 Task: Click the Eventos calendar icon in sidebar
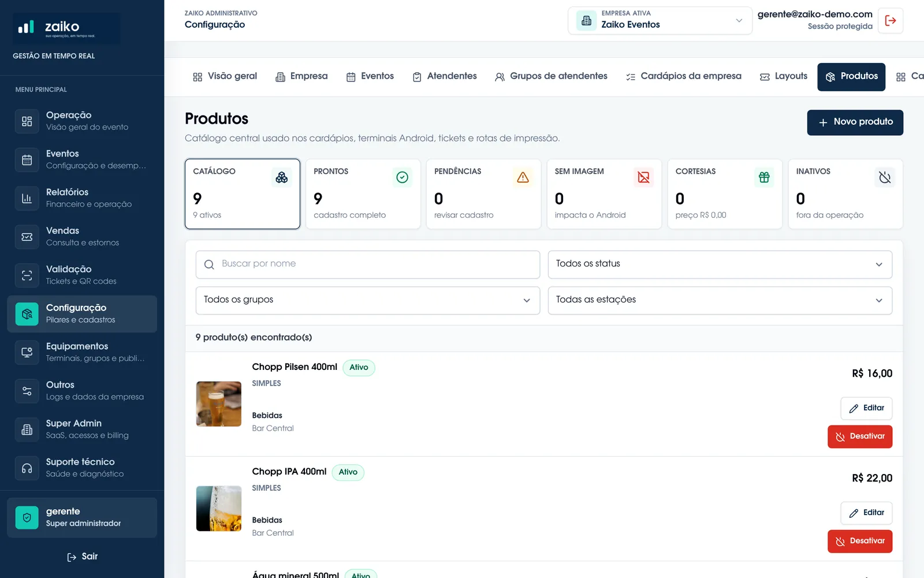click(x=27, y=160)
